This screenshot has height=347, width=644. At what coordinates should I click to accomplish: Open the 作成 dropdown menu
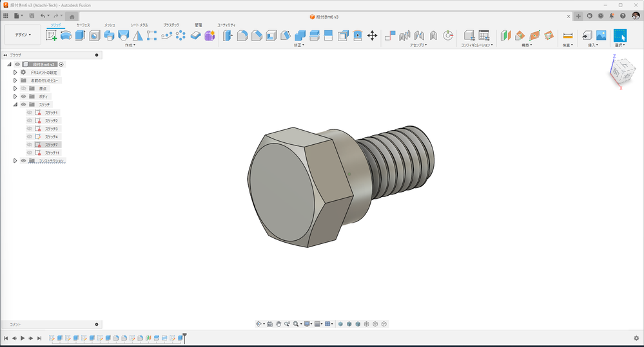click(130, 45)
